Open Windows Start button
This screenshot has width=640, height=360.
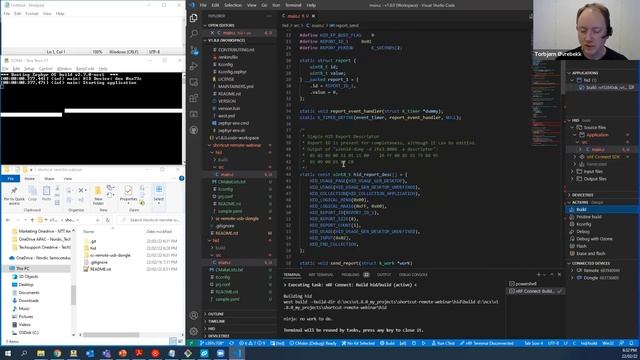8,353
